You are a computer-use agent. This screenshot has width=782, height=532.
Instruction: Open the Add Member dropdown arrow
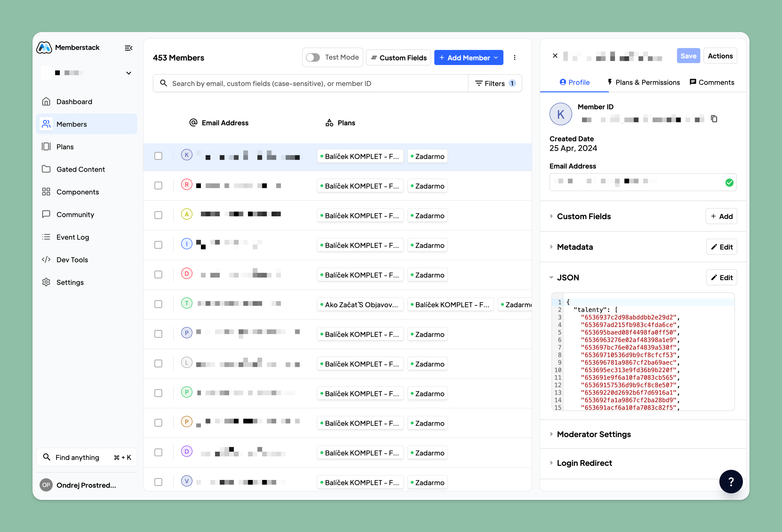(x=496, y=58)
